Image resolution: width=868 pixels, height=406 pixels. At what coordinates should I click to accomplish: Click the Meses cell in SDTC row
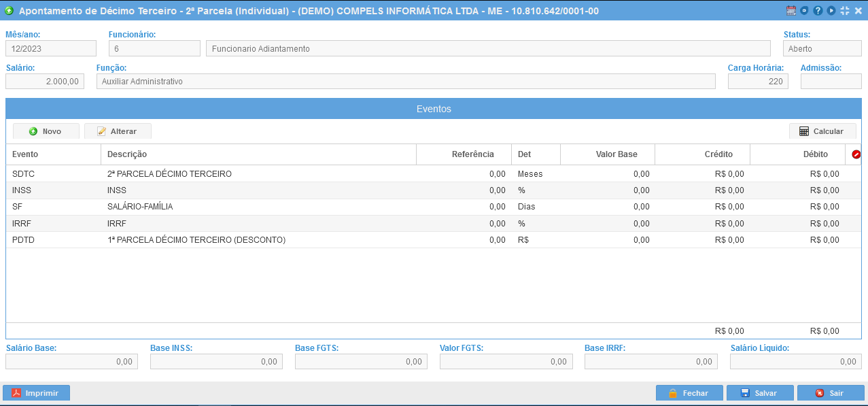click(x=536, y=173)
